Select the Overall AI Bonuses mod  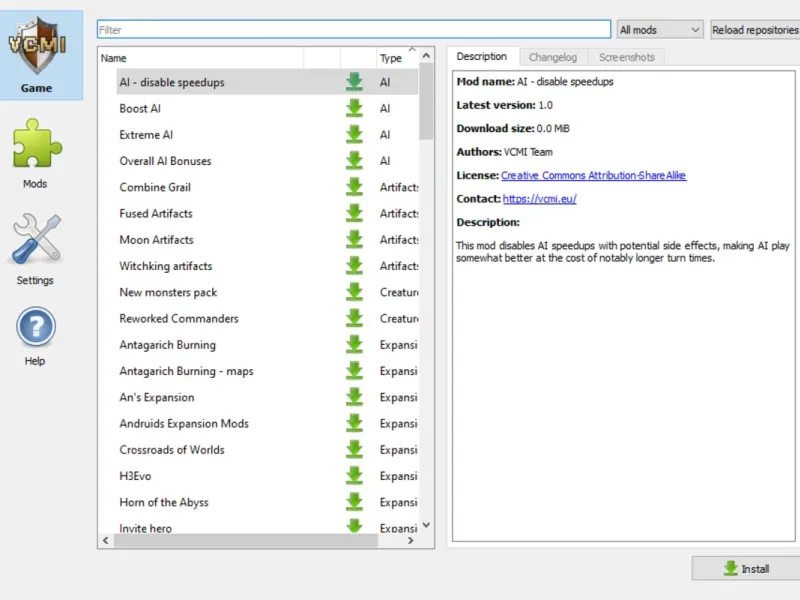click(267, 161)
